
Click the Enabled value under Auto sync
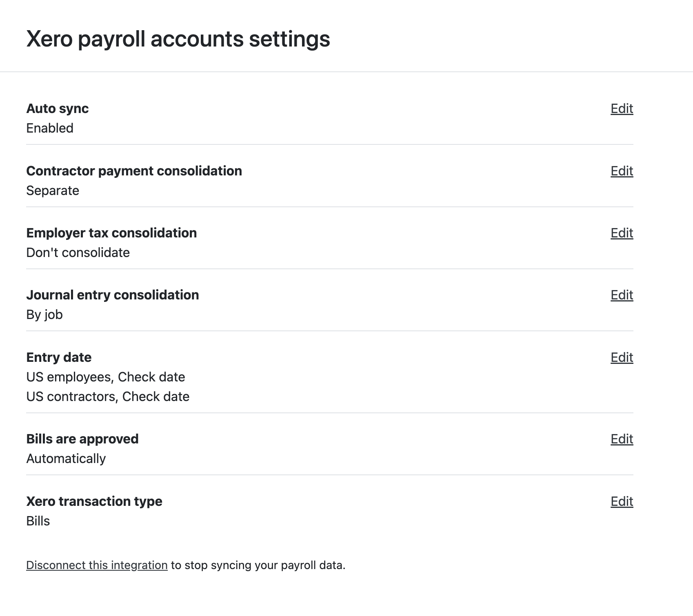(50, 128)
